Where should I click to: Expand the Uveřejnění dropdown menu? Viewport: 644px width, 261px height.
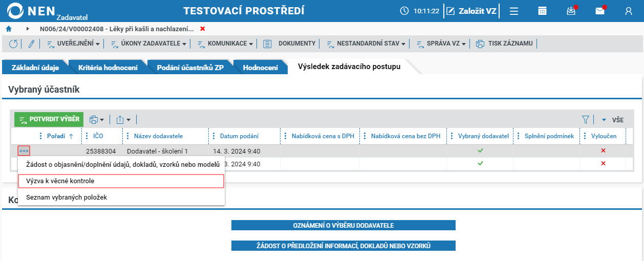74,43
